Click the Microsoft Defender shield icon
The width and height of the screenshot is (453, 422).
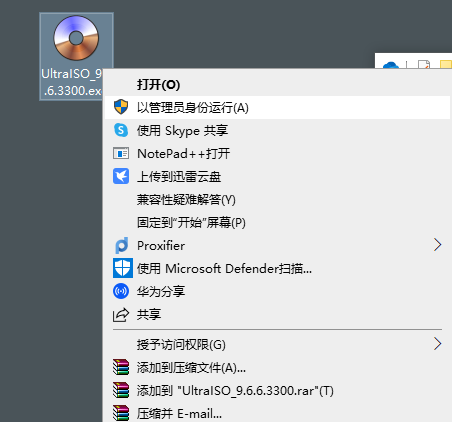123,268
